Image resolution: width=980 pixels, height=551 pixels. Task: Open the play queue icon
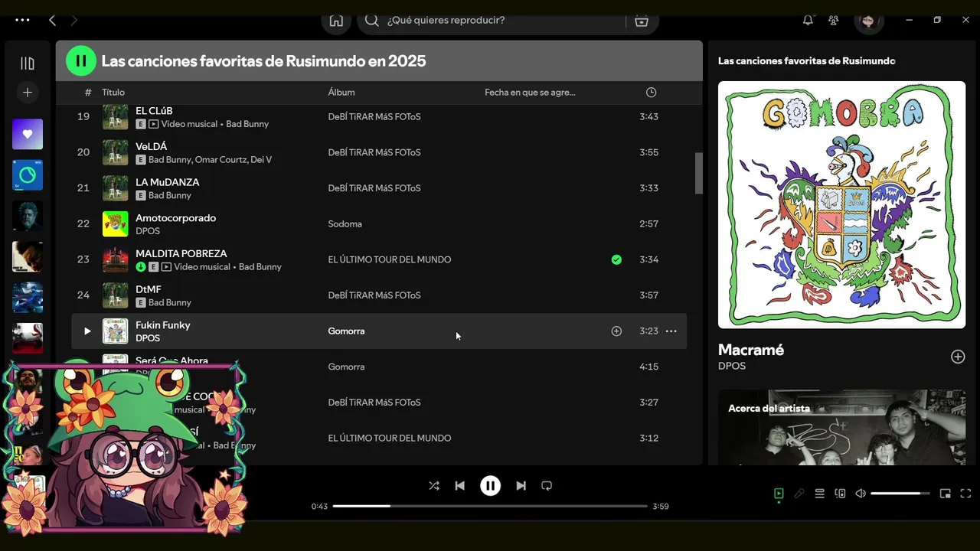(819, 494)
